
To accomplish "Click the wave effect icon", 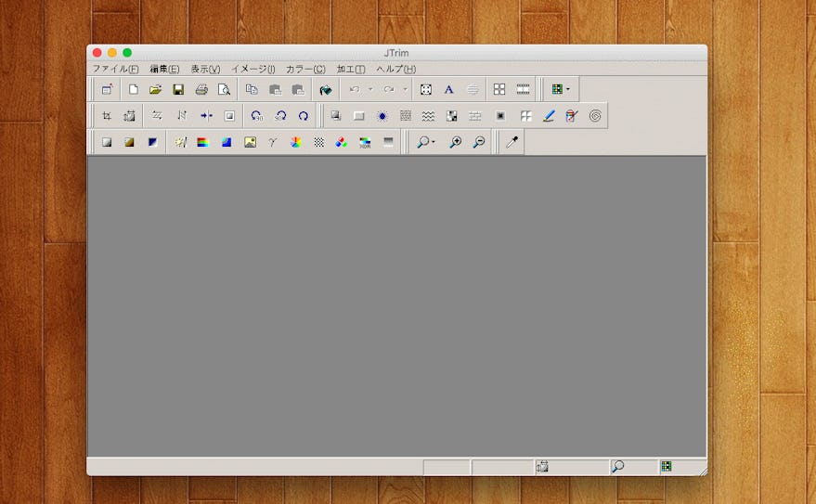I will point(428,116).
